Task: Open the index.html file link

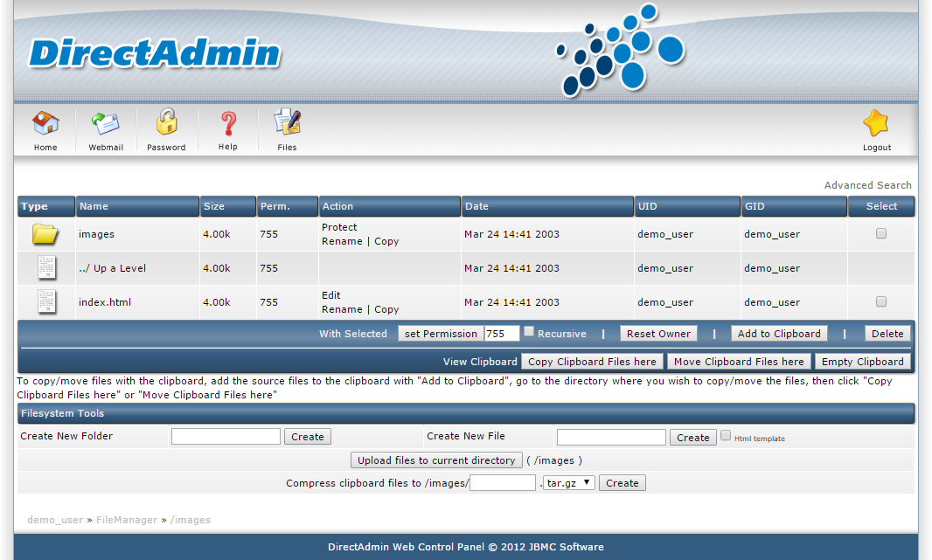Action: click(105, 301)
